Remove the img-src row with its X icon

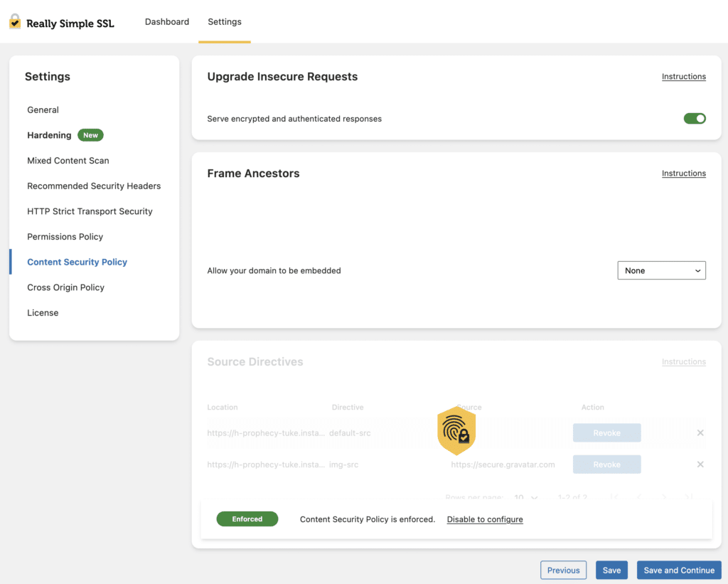700,464
